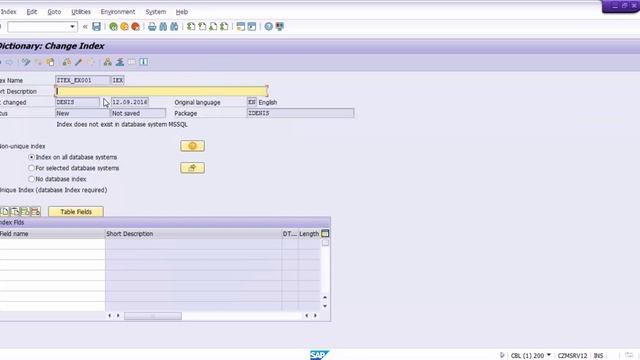Click third row icon in index fields toolbar
Viewport: 640px width, 360px height.
pos(25,212)
